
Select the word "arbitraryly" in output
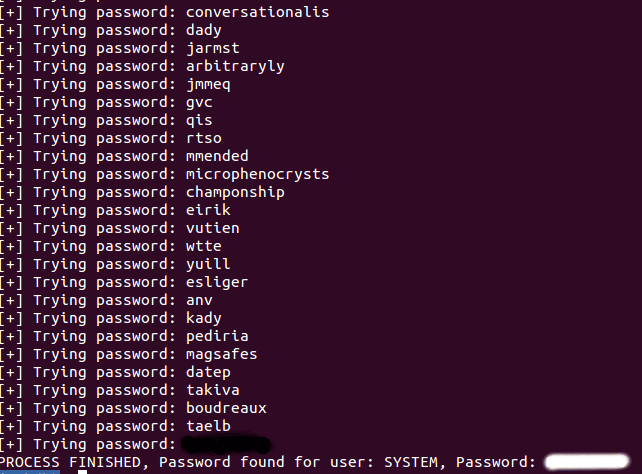235,66
